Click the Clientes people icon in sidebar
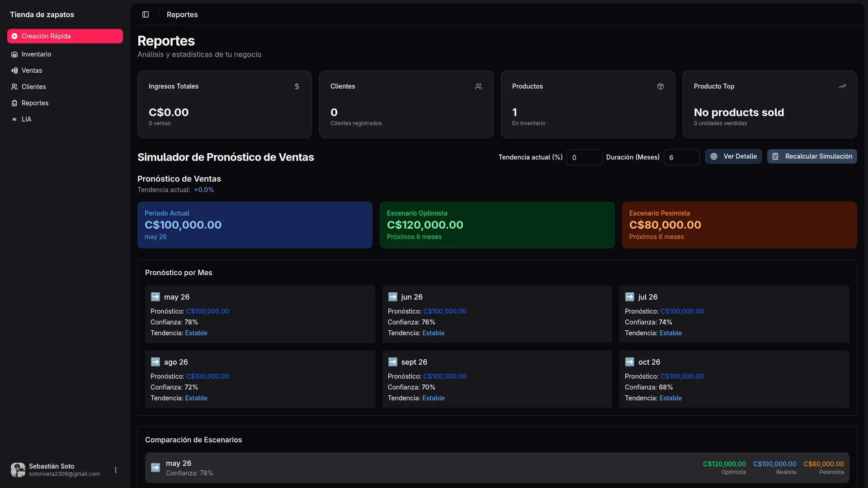 pyautogui.click(x=14, y=87)
